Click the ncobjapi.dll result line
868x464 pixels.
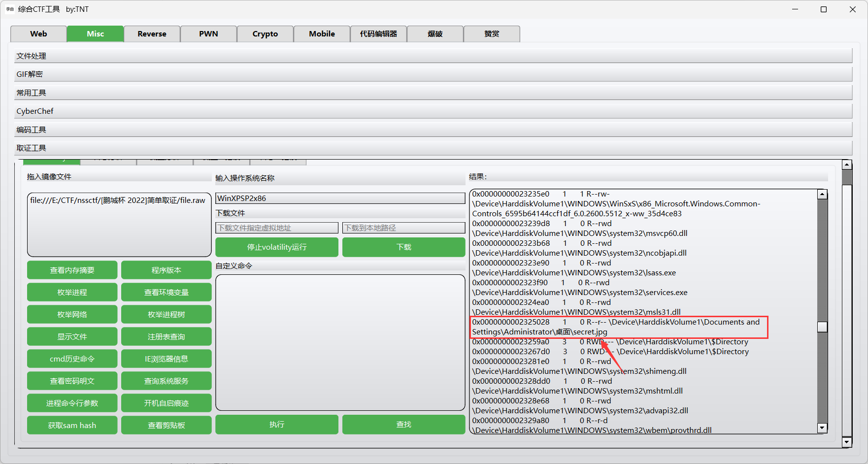579,253
